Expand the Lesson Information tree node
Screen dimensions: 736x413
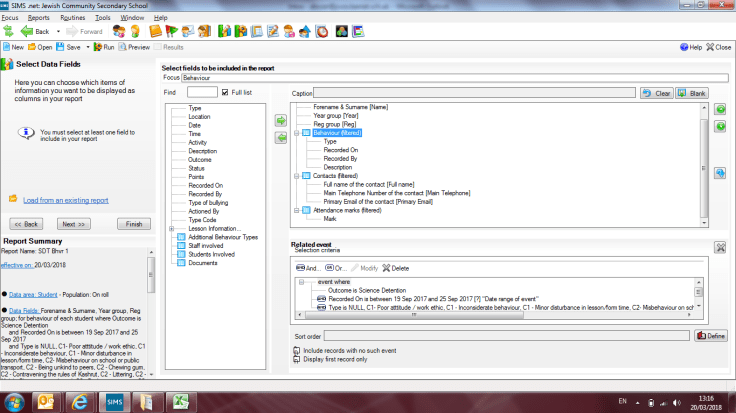pyautogui.click(x=173, y=227)
